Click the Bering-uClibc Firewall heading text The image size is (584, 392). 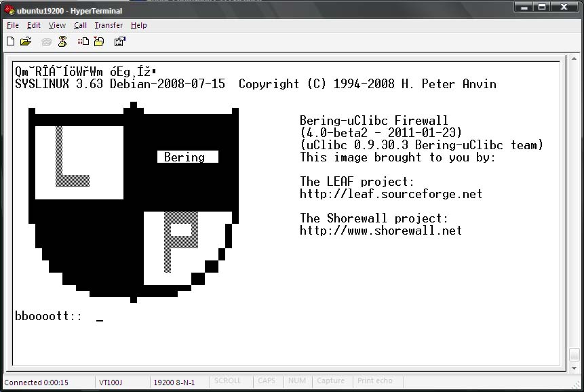coord(374,121)
